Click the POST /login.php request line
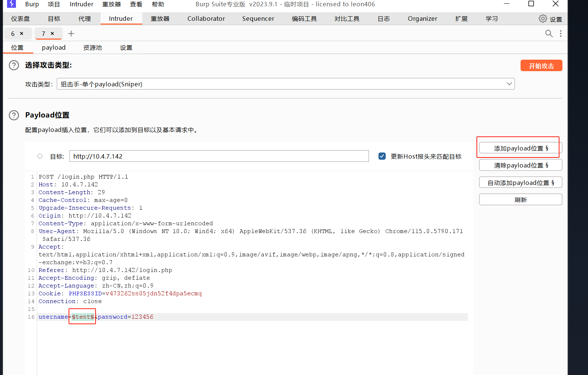Screen dimensions: 588x375 click(x=83, y=177)
